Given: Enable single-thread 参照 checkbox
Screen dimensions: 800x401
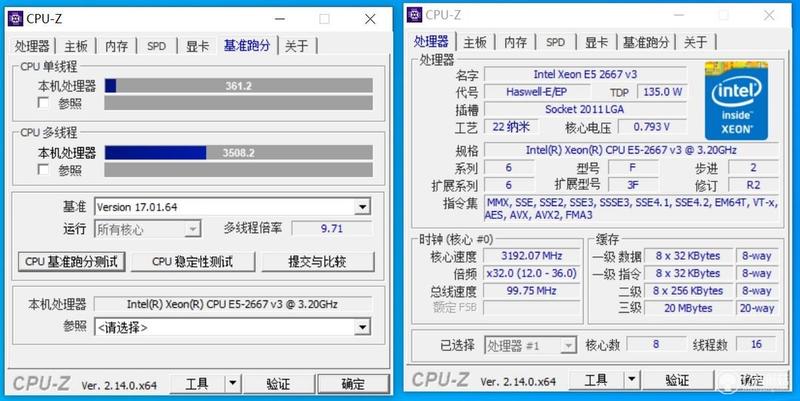Looking at the screenshot, I should pyautogui.click(x=44, y=103).
